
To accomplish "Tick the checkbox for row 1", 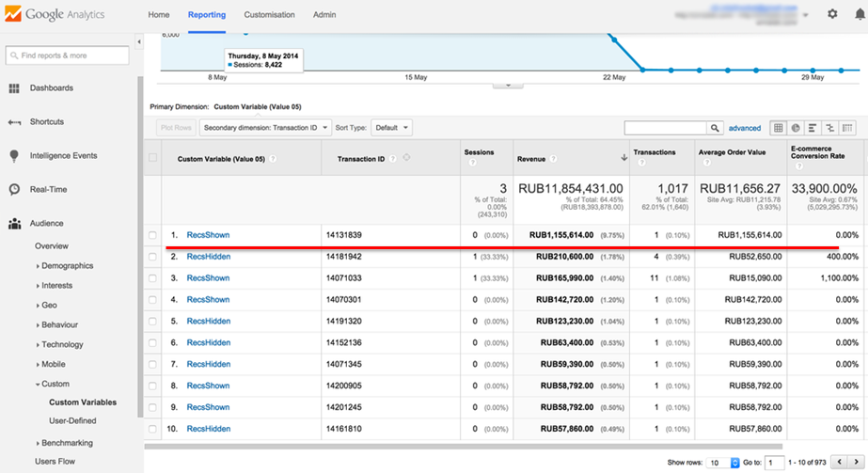I will (x=153, y=235).
